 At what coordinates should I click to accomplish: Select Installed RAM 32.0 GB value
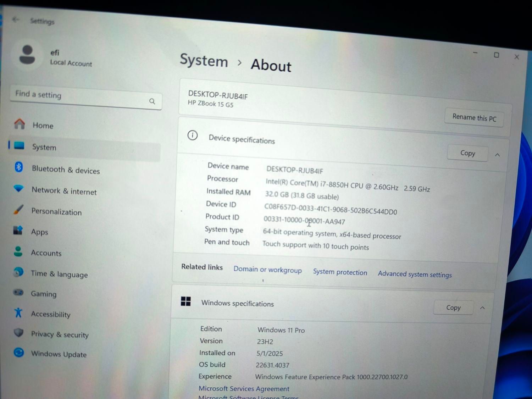(x=302, y=195)
